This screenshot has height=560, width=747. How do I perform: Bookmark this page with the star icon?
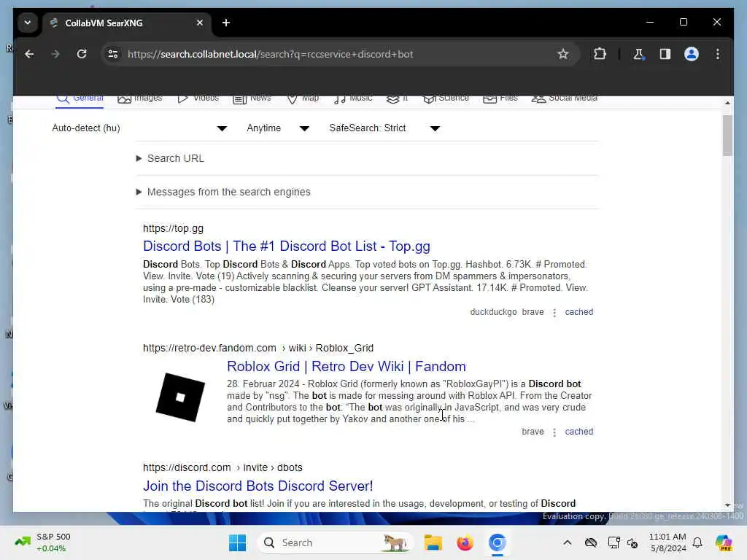562,54
